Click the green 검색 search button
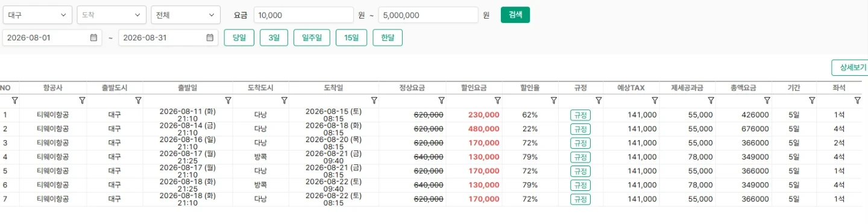The height and width of the screenshot is (224, 868). click(x=515, y=15)
